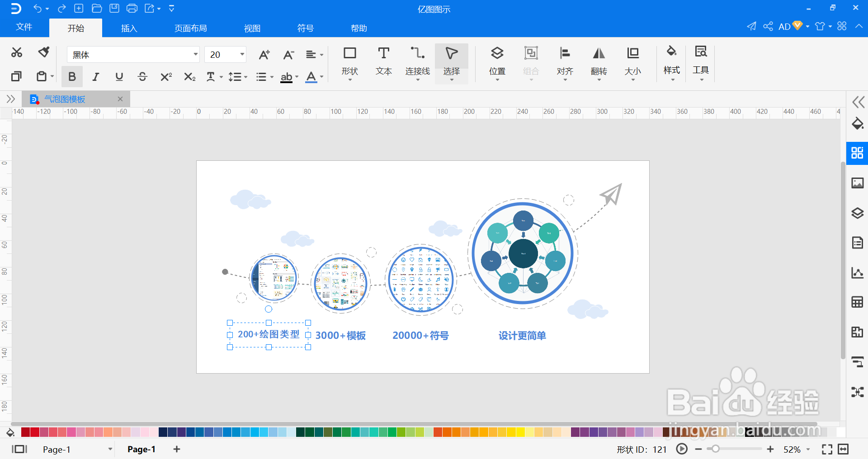Open the Shape tool

[x=350, y=62]
